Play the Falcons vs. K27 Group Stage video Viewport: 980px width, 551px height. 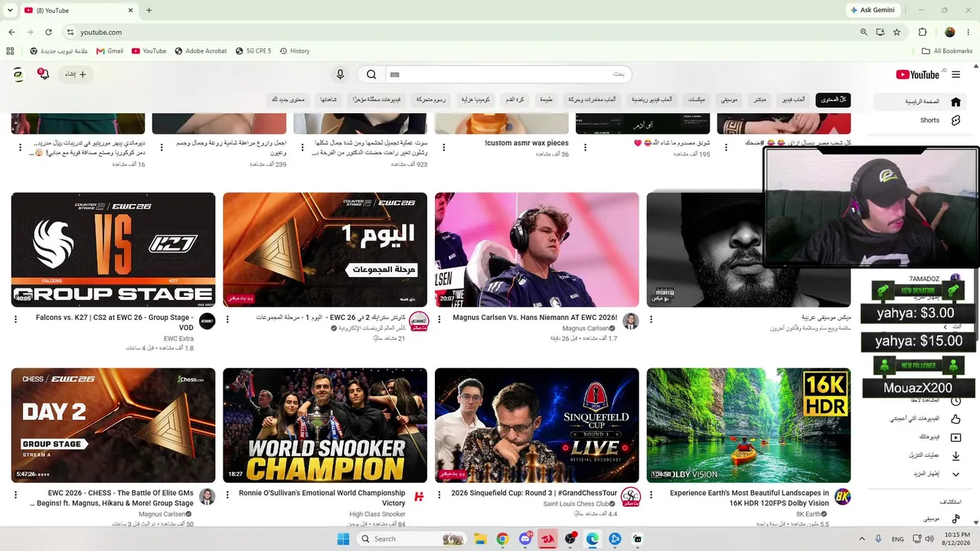tap(113, 249)
